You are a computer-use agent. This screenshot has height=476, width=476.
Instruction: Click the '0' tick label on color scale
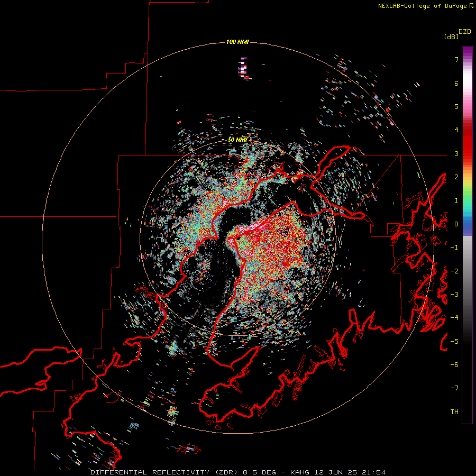tap(456, 224)
